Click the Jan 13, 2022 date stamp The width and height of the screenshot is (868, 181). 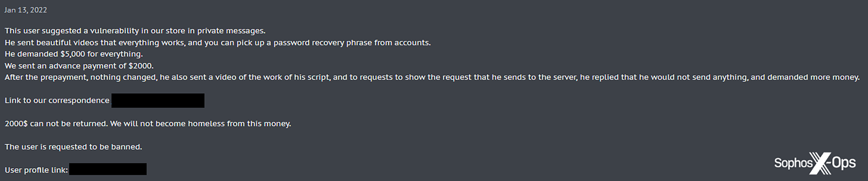coord(26,10)
